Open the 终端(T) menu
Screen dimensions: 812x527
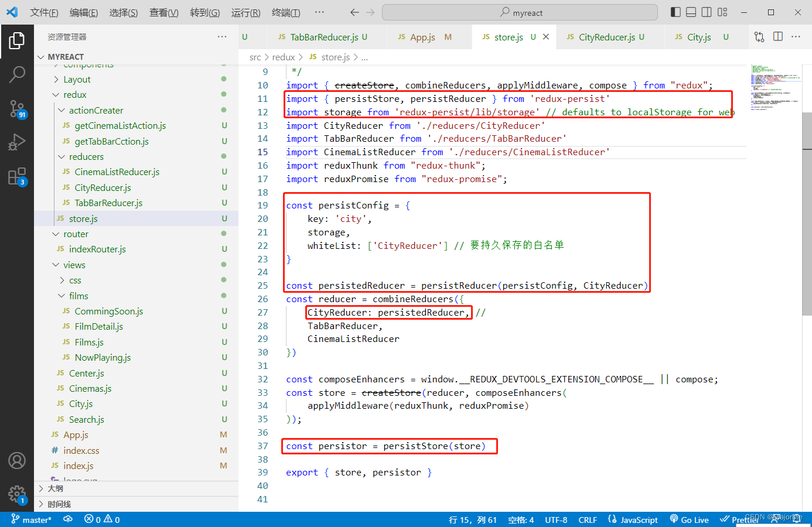[286, 12]
